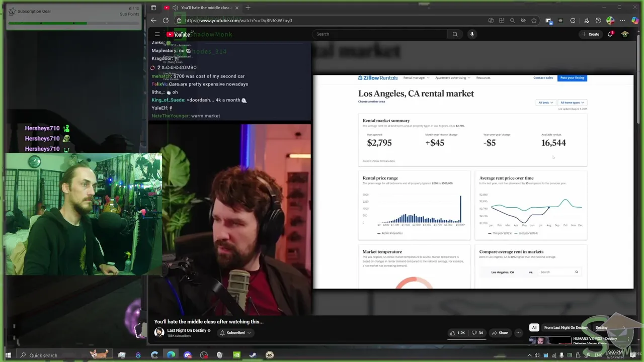Open the Windows notification center icon
Screen dimensions: 644x362
click(x=633, y=355)
